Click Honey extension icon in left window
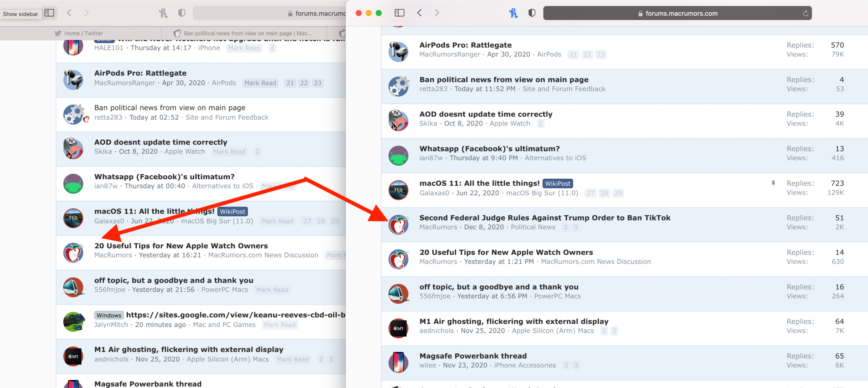The width and height of the screenshot is (868, 388). 163,13
